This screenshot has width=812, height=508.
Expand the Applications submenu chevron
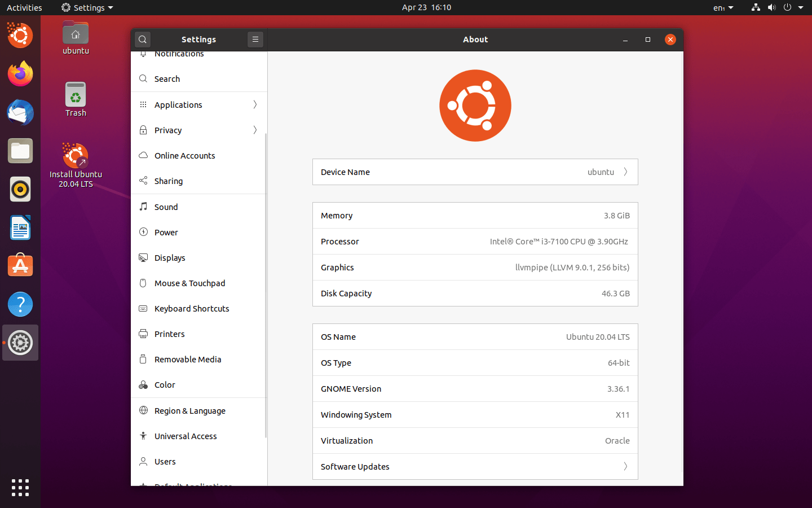pyautogui.click(x=255, y=104)
